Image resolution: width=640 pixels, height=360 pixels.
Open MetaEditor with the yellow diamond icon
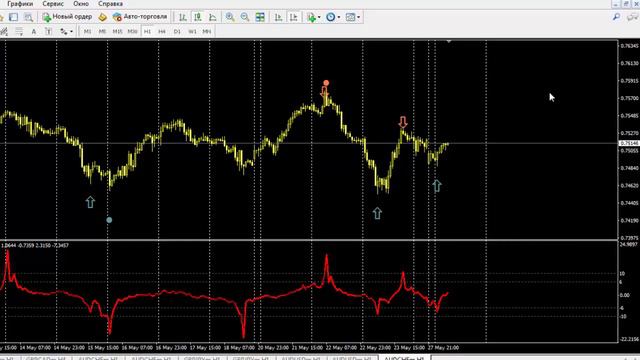point(102,17)
